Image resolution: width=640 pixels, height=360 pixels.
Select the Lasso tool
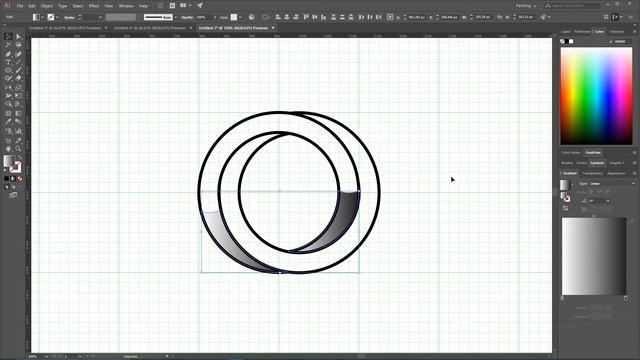(18, 45)
